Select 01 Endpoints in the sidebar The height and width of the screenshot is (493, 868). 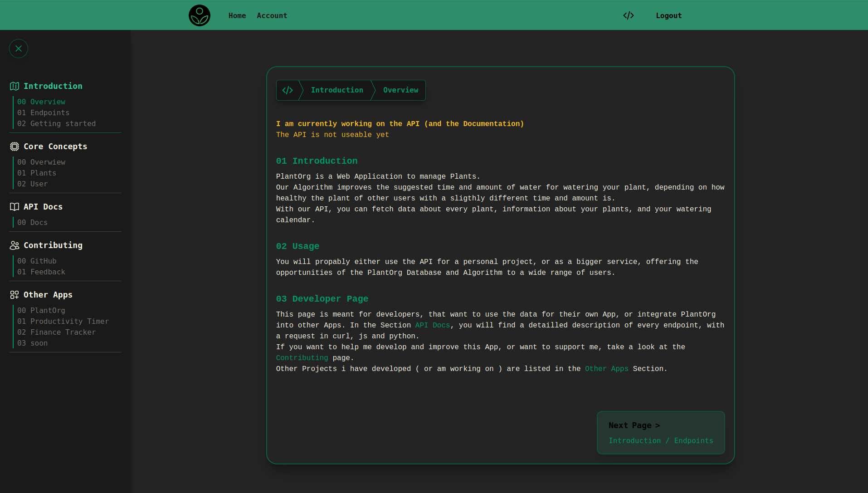44,113
